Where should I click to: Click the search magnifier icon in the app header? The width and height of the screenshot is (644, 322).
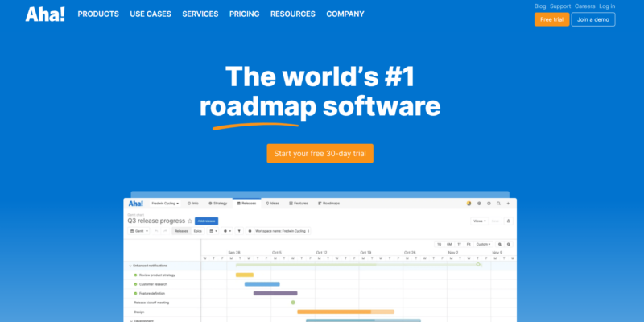pyautogui.click(x=498, y=204)
